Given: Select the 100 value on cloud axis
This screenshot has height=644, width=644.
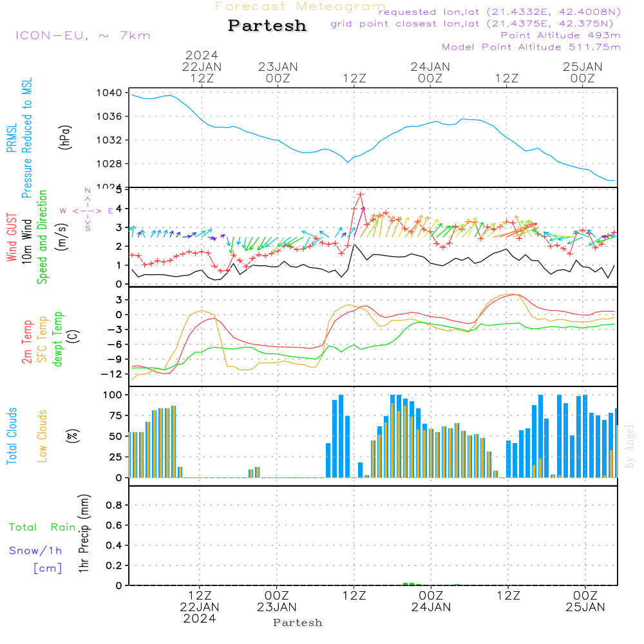Looking at the screenshot, I should (113, 395).
